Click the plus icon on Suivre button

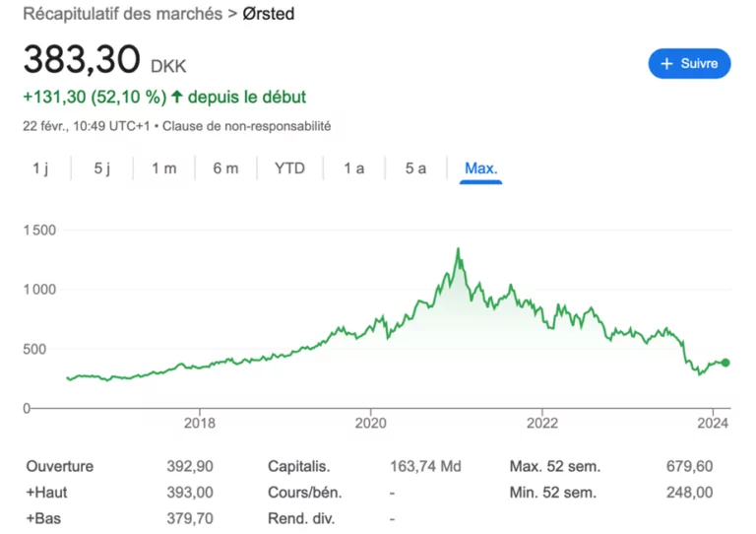668,64
